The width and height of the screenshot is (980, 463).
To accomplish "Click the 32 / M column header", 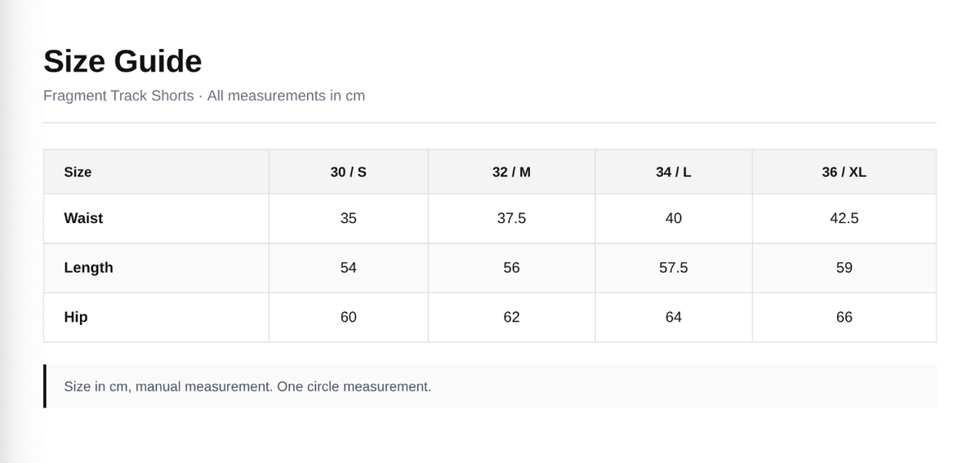I will 511,172.
